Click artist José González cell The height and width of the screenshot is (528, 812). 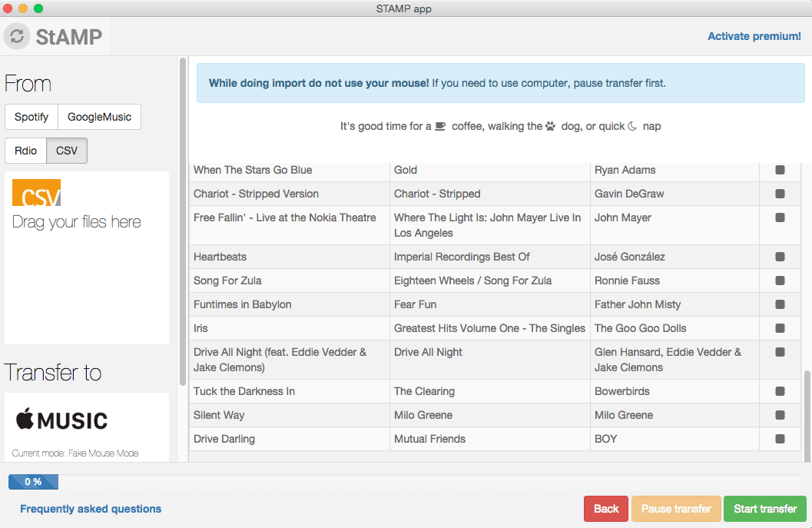[674, 257]
